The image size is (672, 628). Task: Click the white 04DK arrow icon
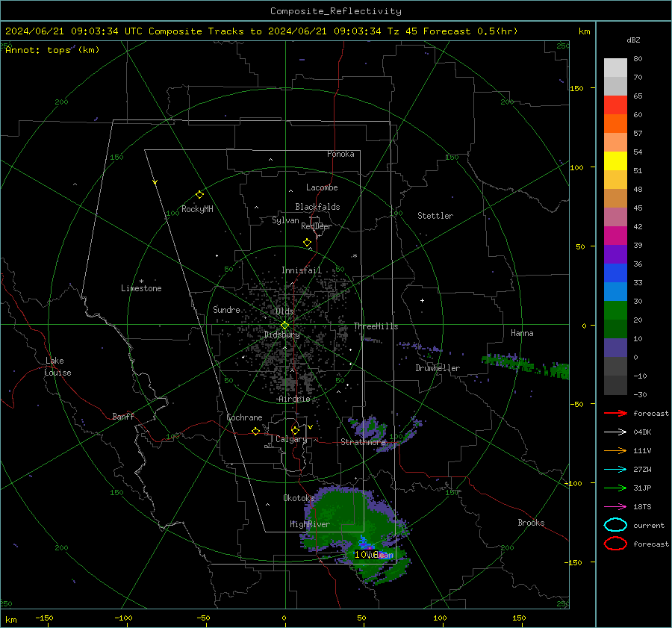[615, 432]
